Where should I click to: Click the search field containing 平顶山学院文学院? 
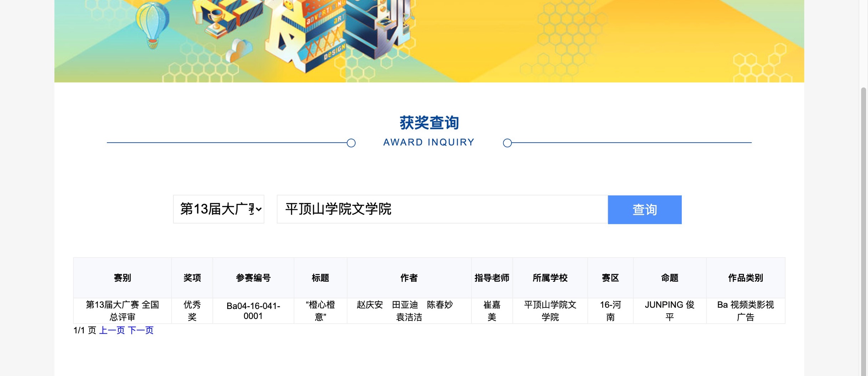coord(442,209)
